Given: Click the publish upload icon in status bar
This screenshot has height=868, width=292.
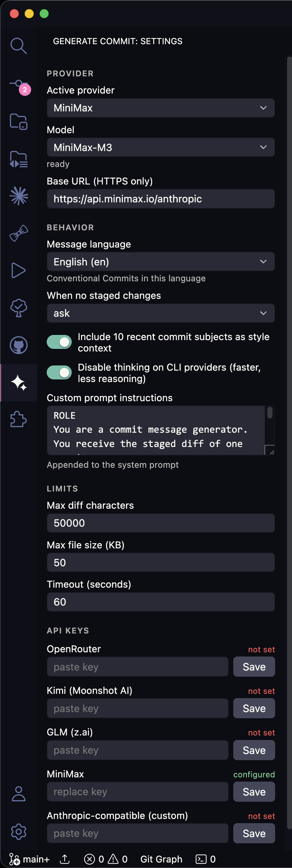Looking at the screenshot, I should 65,859.
